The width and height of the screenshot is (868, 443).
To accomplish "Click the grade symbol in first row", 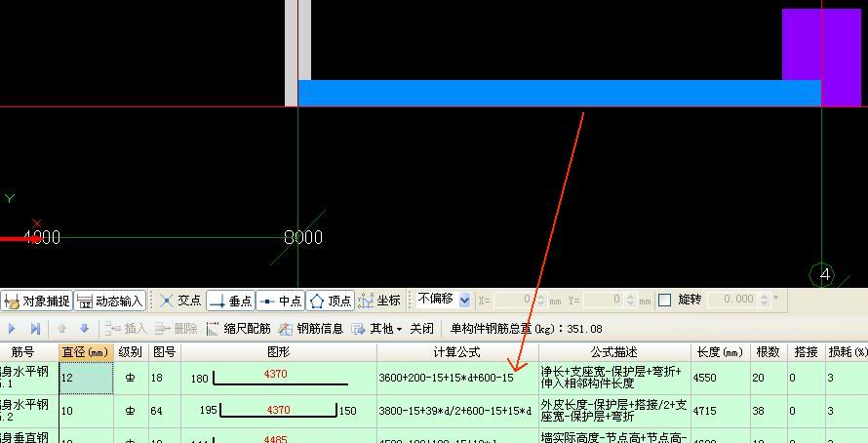I will pos(131,378).
